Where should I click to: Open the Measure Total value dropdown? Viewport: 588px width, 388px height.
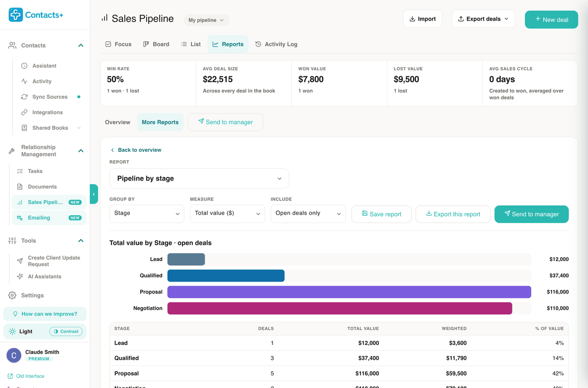point(227,214)
